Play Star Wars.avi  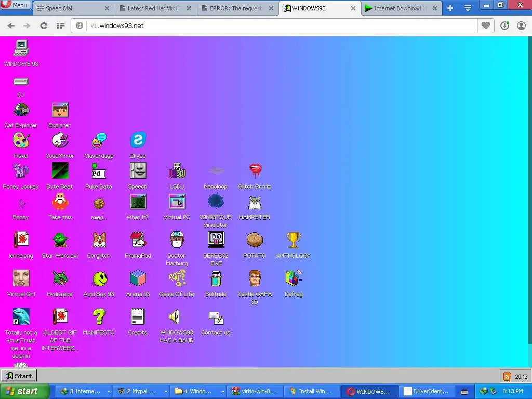point(60,240)
